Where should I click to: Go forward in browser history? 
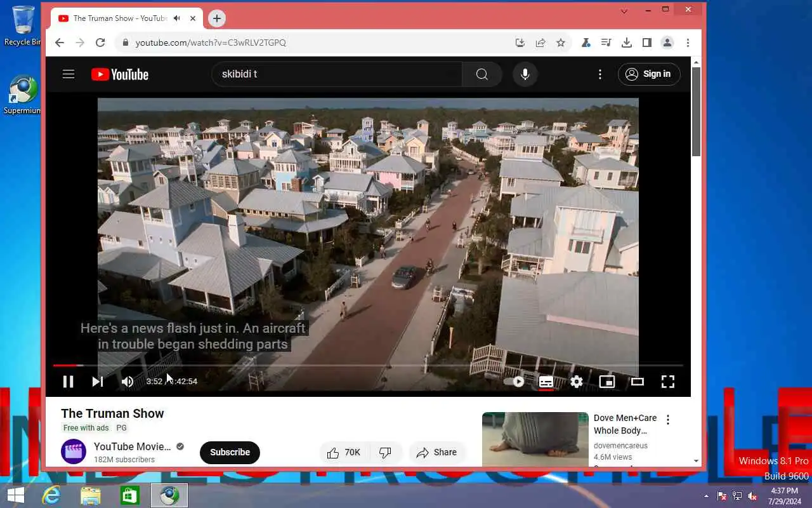point(80,43)
